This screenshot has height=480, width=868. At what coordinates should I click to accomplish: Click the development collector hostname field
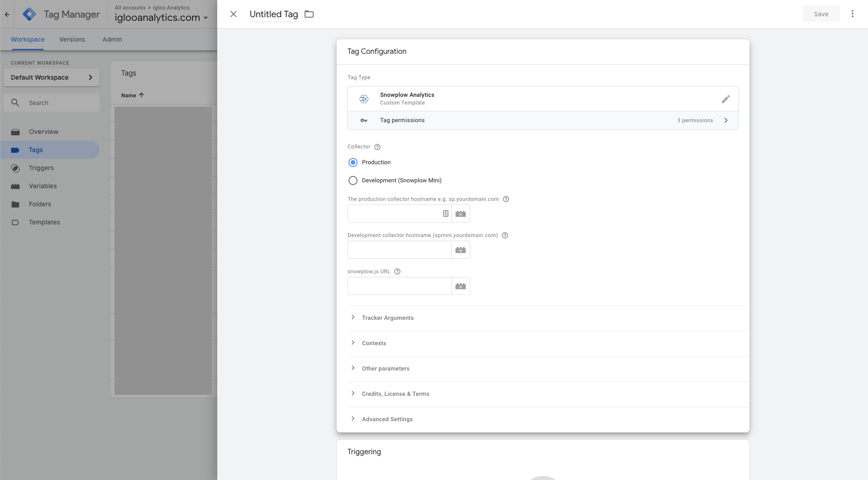(400, 250)
